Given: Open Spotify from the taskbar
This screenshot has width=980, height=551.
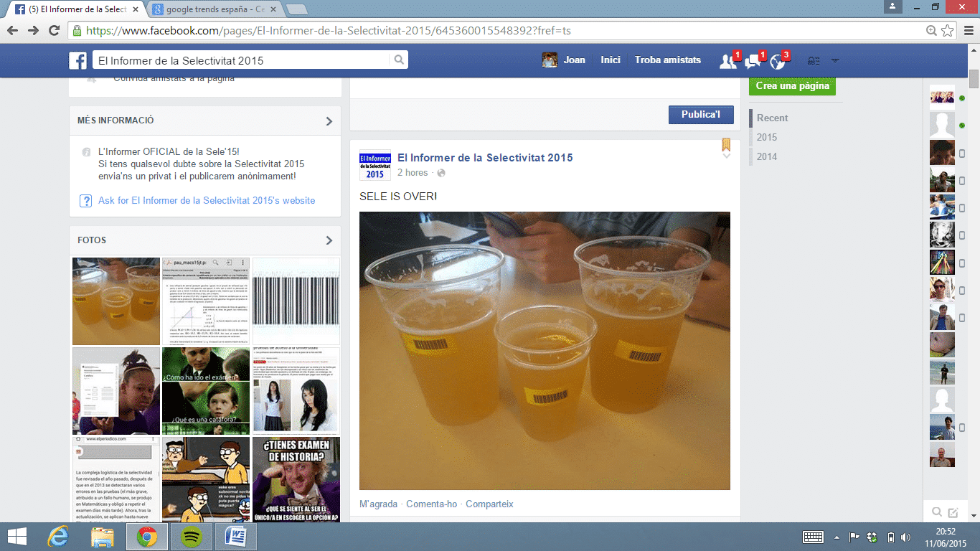Looking at the screenshot, I should [191, 536].
